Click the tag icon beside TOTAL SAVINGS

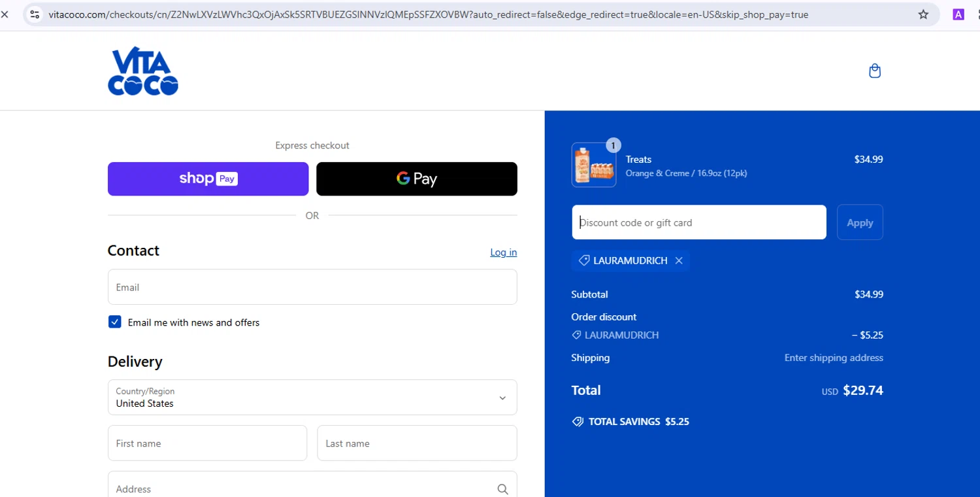pyautogui.click(x=578, y=422)
